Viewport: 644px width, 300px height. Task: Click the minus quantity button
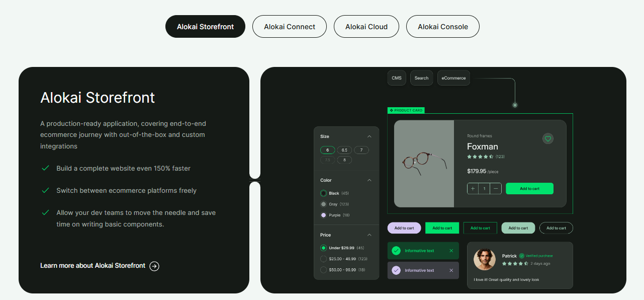tap(496, 189)
